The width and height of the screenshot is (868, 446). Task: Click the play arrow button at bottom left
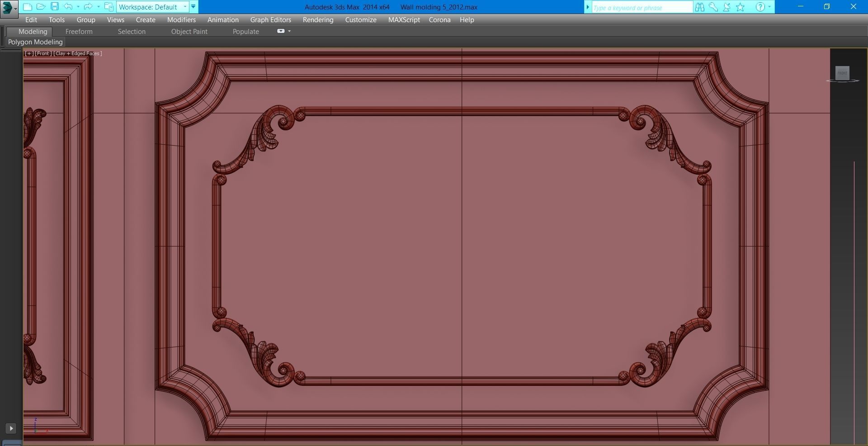[11, 428]
